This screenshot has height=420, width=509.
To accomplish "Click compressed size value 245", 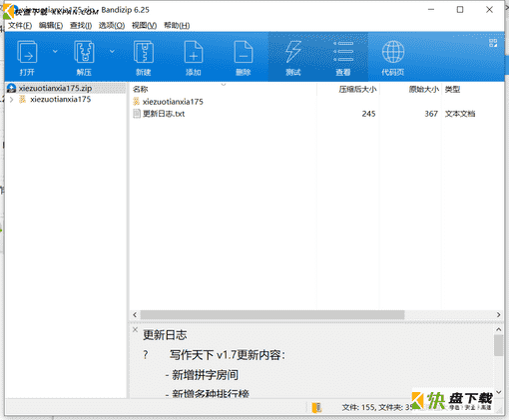I will (x=368, y=114).
